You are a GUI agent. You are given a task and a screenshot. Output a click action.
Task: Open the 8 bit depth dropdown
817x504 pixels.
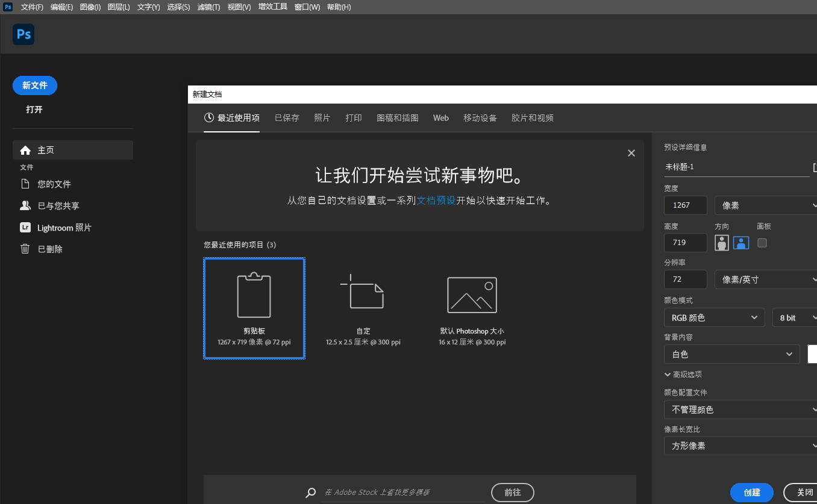click(795, 317)
